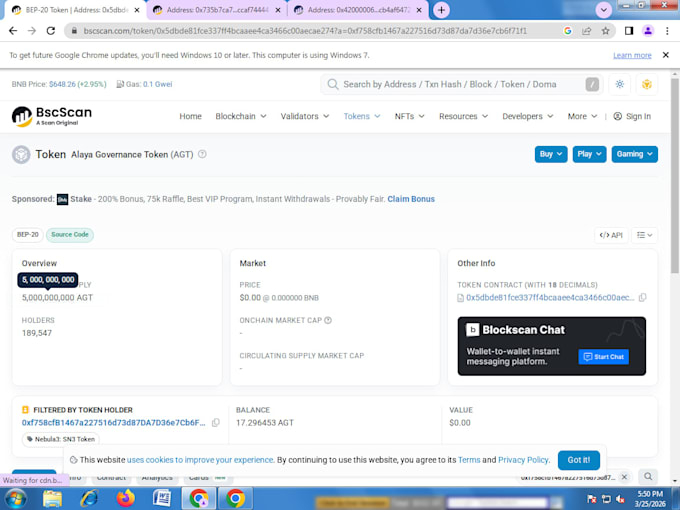Screen dimensions: 680x510
Task: Open the tab search down-arrow button
Action: pos(603,10)
